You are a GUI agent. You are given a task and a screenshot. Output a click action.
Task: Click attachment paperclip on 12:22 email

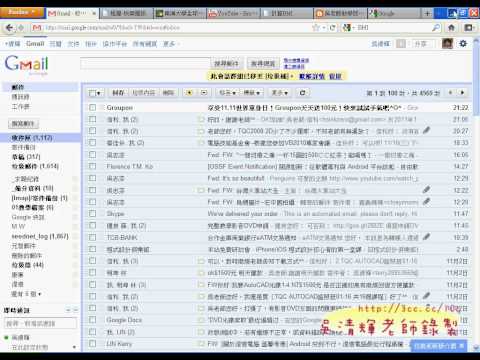click(x=426, y=190)
